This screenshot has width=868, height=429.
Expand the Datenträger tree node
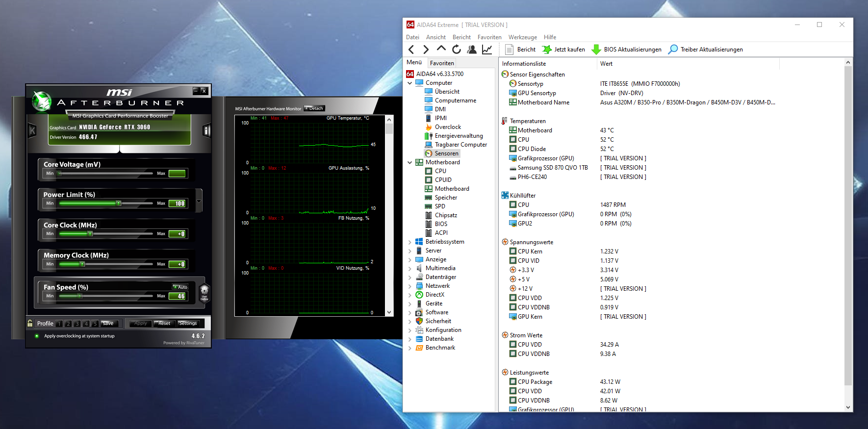click(x=410, y=277)
